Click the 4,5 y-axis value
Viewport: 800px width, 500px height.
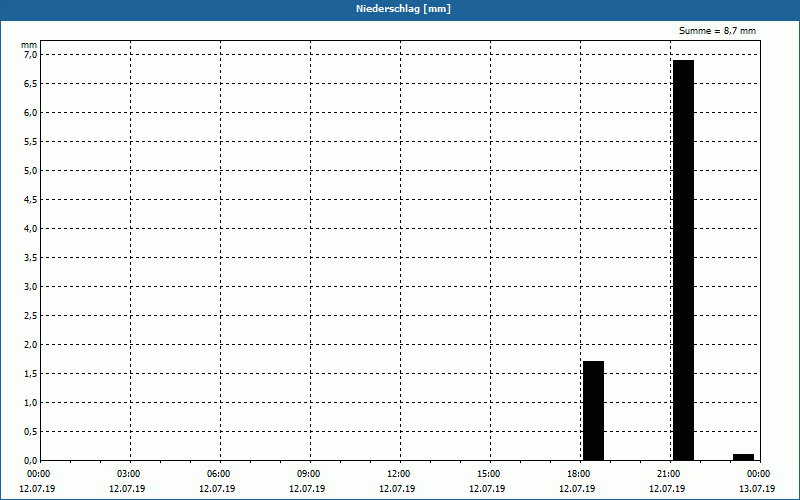[x=31, y=199]
